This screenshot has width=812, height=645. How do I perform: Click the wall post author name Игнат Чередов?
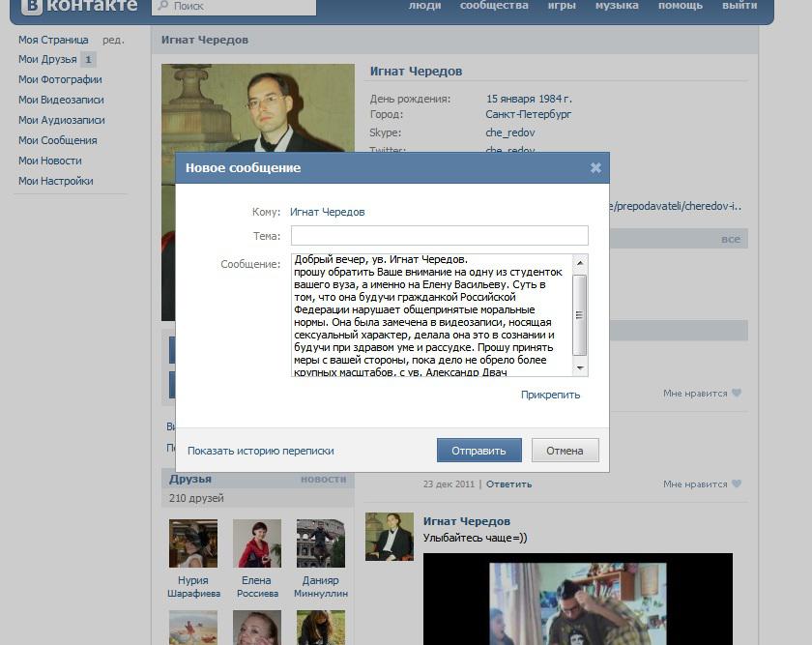pyautogui.click(x=467, y=521)
